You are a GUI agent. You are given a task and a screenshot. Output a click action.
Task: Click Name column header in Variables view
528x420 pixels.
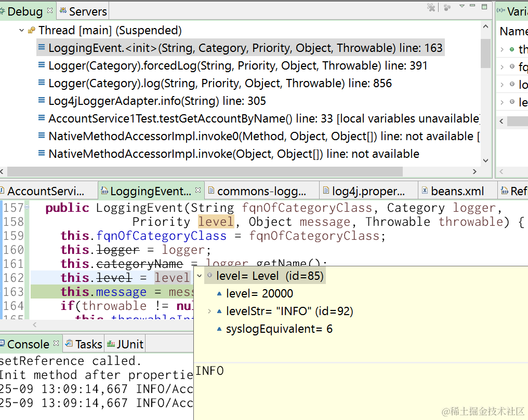point(513,31)
